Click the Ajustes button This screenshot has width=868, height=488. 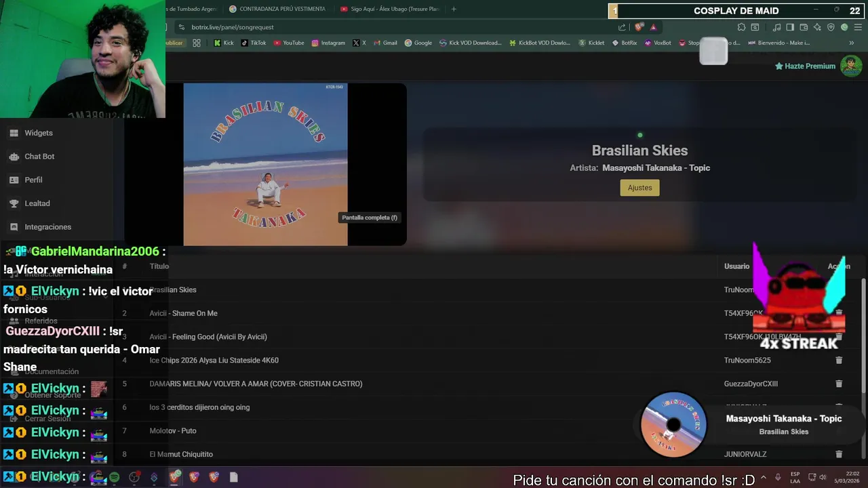tap(639, 188)
